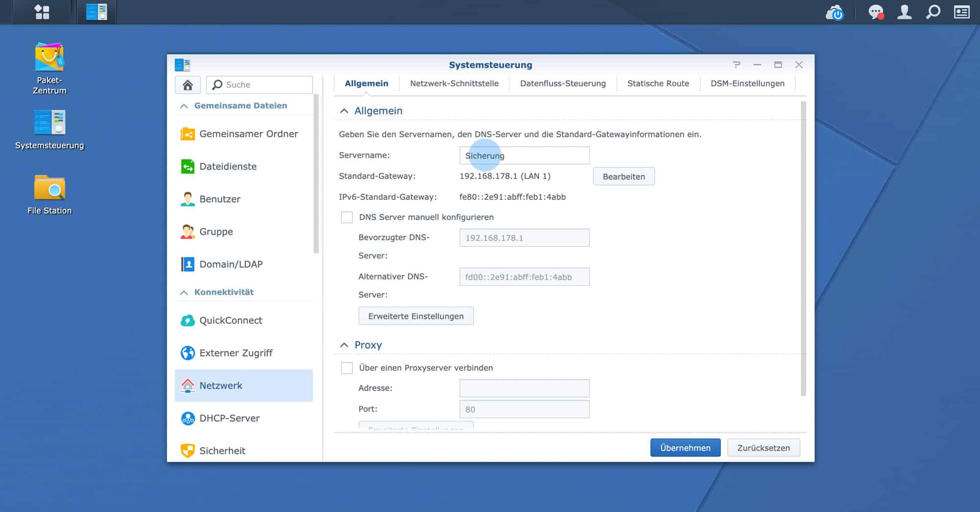The width and height of the screenshot is (980, 512).
Task: Open the top bar search magnifier
Action: click(x=933, y=12)
